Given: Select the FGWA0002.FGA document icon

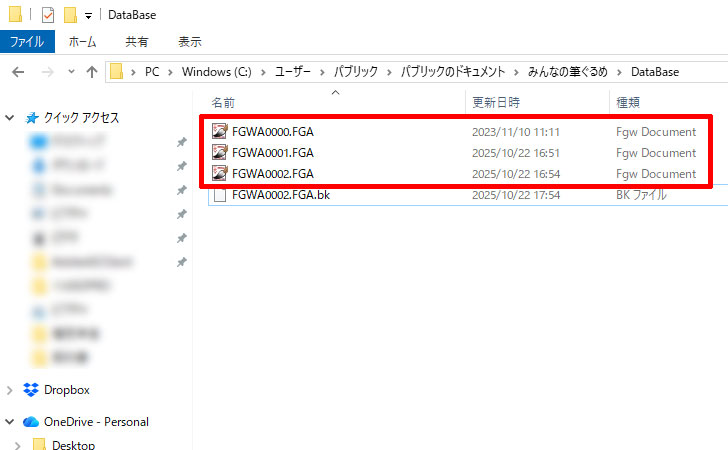Looking at the screenshot, I should [220, 174].
